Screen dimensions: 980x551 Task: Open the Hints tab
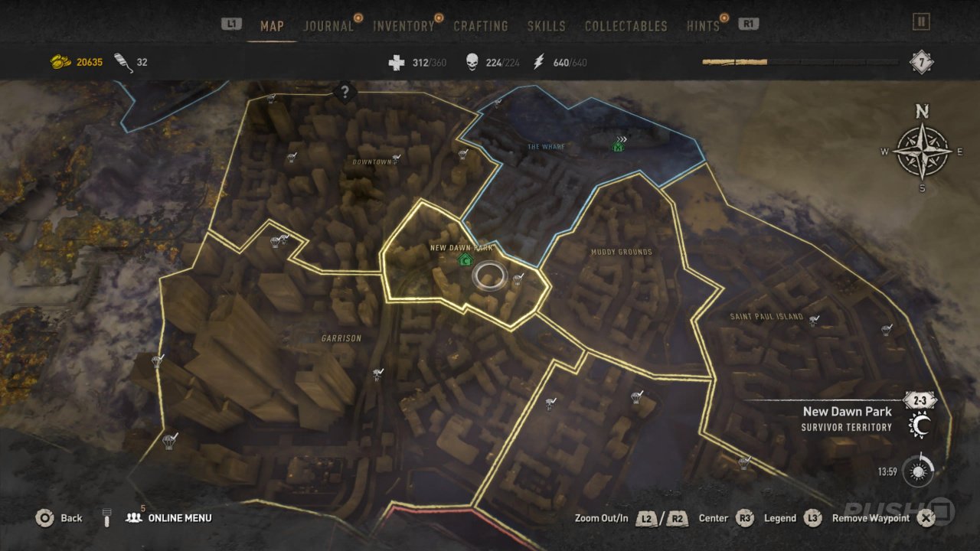(704, 26)
